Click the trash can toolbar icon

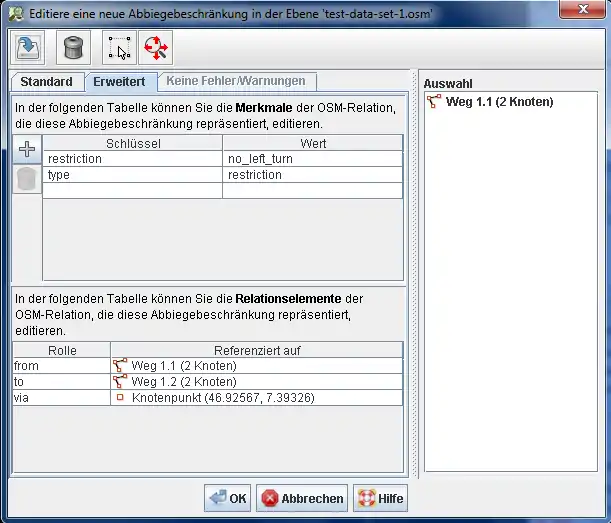(73, 47)
